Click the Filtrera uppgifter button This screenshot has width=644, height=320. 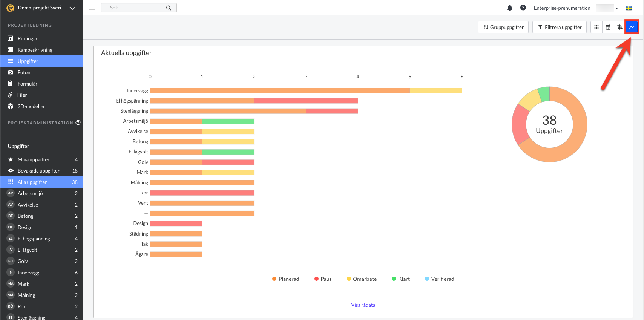point(559,27)
